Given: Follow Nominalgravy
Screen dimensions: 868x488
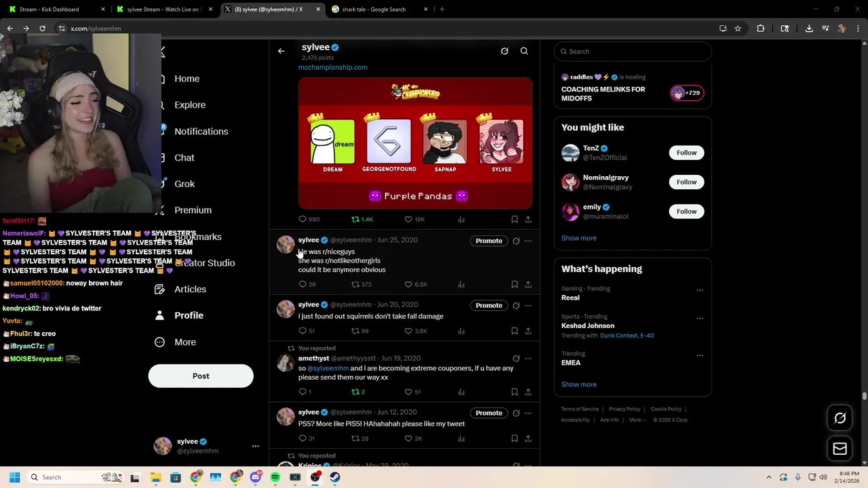Looking at the screenshot, I should tap(686, 182).
